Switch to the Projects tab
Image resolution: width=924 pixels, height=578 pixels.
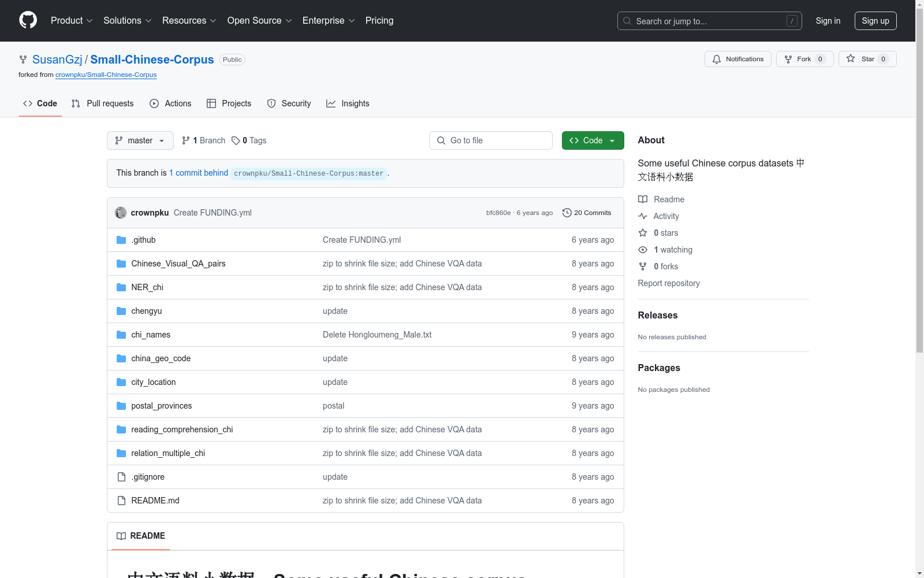point(229,103)
